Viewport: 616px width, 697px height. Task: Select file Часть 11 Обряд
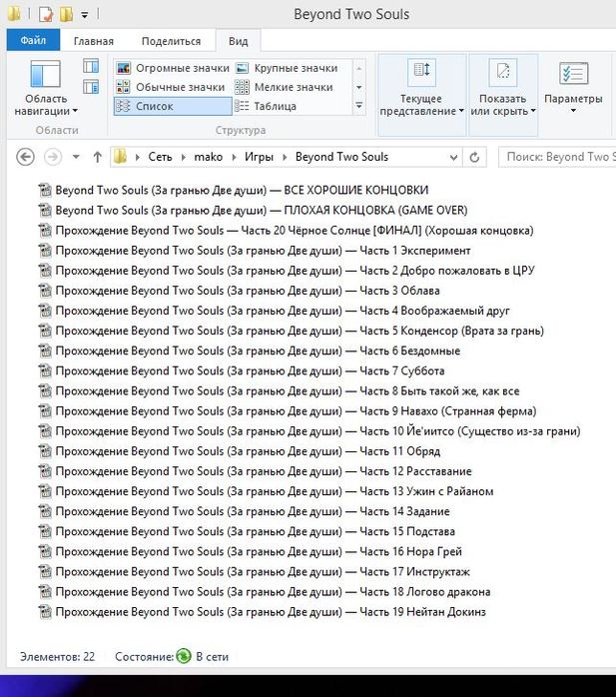239,451
